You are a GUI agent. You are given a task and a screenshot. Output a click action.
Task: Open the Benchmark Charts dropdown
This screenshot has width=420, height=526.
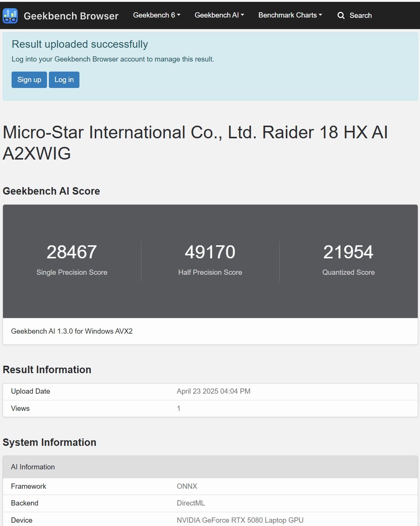coord(290,15)
